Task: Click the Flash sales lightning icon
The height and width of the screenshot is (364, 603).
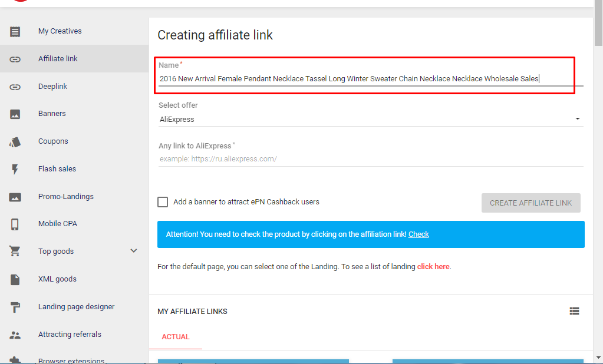Action: pos(15,170)
